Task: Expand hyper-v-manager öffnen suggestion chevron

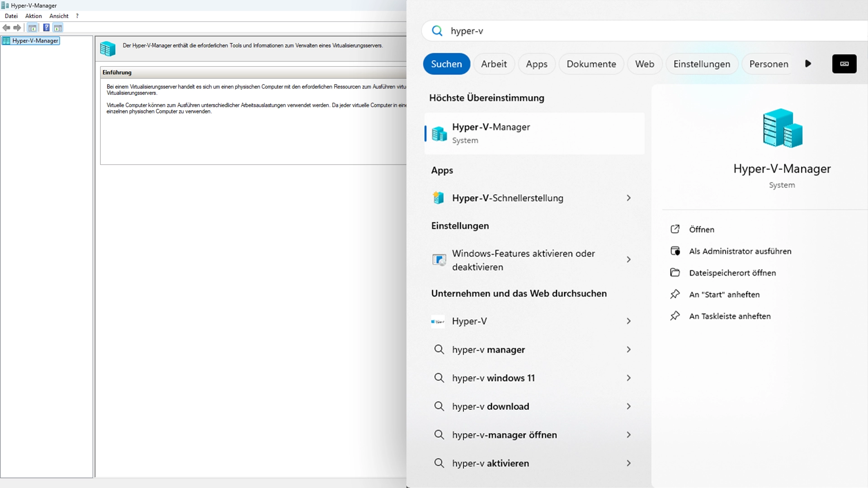Action: click(x=628, y=435)
